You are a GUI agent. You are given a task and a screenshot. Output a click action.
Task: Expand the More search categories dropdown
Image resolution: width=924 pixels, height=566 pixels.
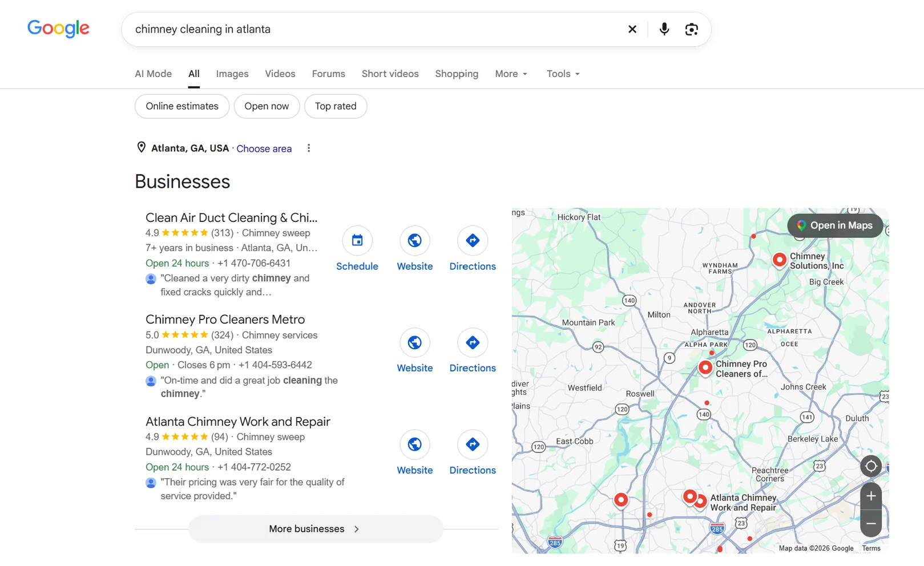tap(511, 74)
